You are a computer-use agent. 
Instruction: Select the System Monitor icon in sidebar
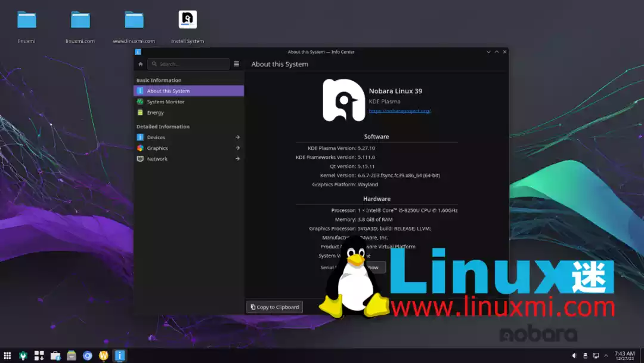(x=141, y=101)
